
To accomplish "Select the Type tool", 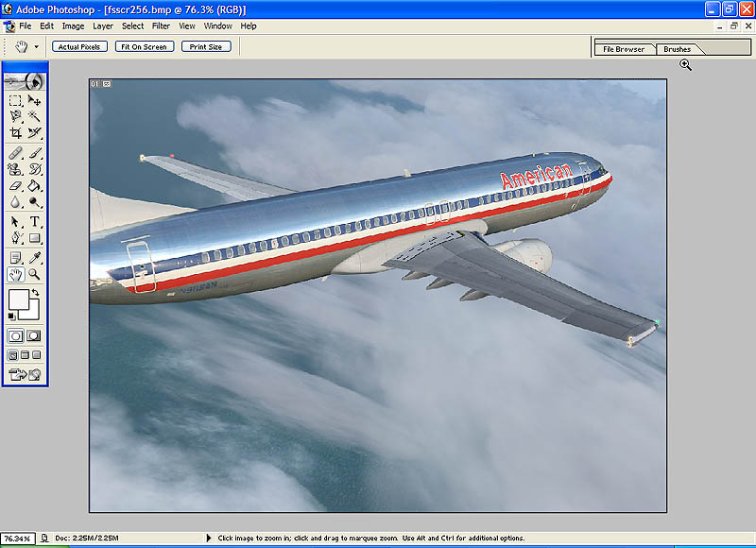I will point(34,222).
